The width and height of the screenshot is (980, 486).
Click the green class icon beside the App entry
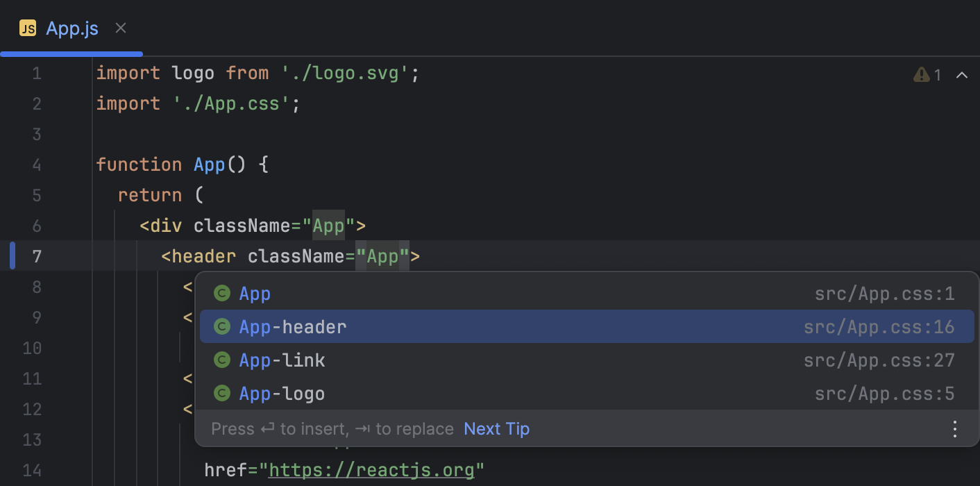(x=222, y=293)
